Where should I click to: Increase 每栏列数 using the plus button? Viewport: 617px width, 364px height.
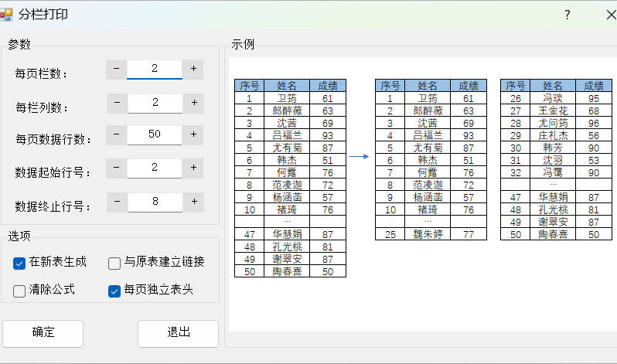(193, 103)
